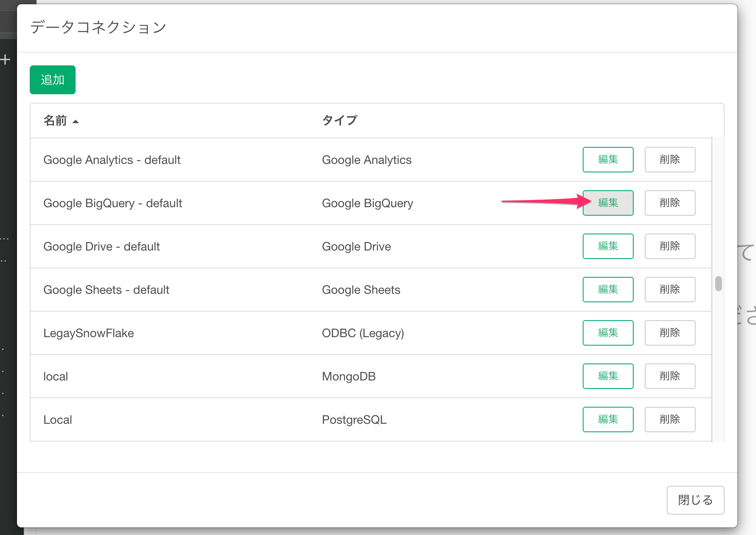Click the 'Google Drive' type cell
Screen dimensions: 756x535
(356, 247)
